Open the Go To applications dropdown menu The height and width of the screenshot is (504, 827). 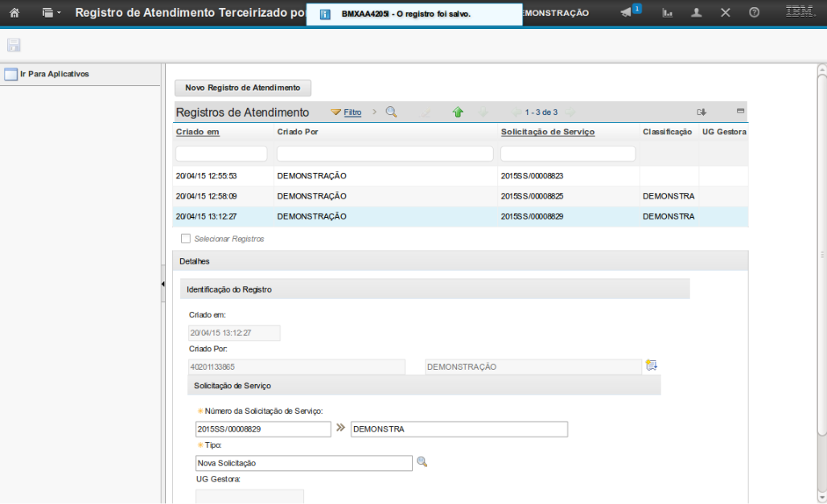coord(51,14)
